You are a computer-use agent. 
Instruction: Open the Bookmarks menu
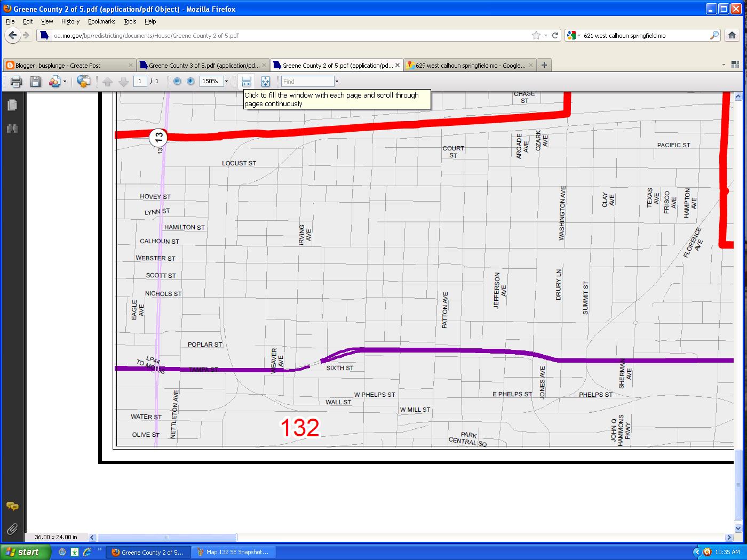click(x=102, y=21)
